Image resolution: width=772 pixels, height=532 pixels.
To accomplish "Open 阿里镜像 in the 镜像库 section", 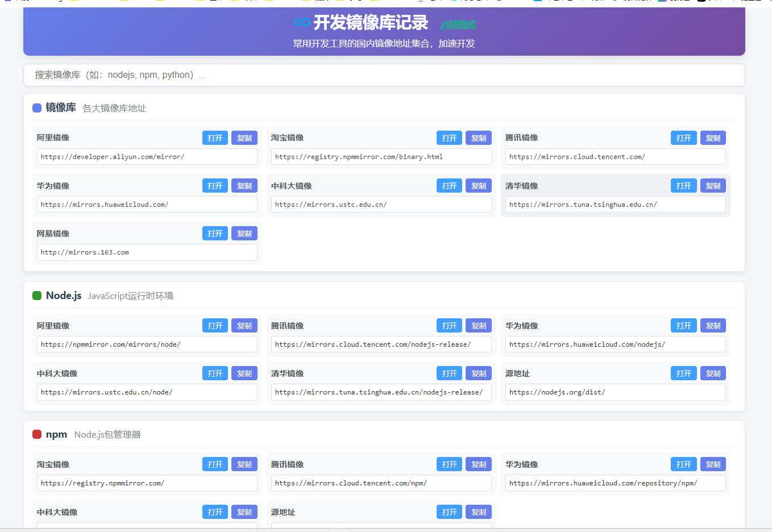I will pyautogui.click(x=215, y=138).
